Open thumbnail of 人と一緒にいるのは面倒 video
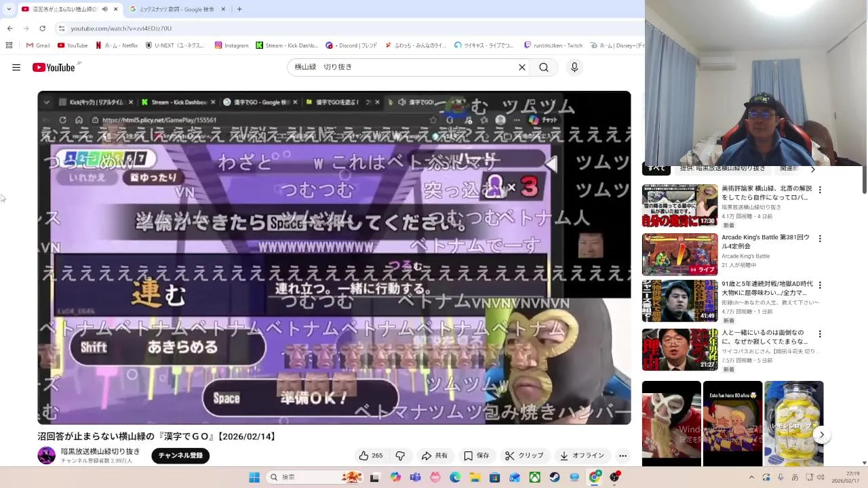Image resolution: width=868 pixels, height=488 pixels. (679, 350)
